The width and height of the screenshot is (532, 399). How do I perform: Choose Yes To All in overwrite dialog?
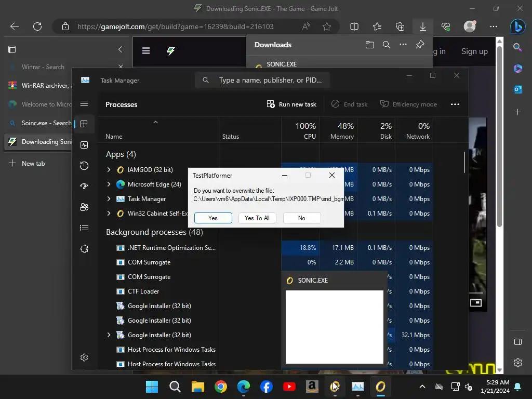[257, 218]
